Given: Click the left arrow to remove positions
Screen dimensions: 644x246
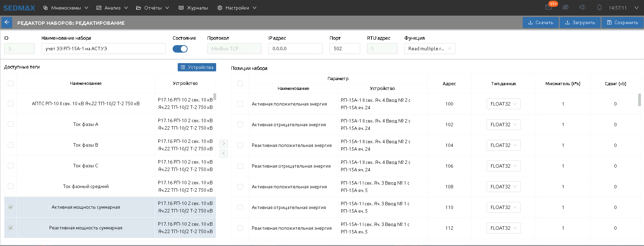Looking at the screenshot, I should coord(224,154).
